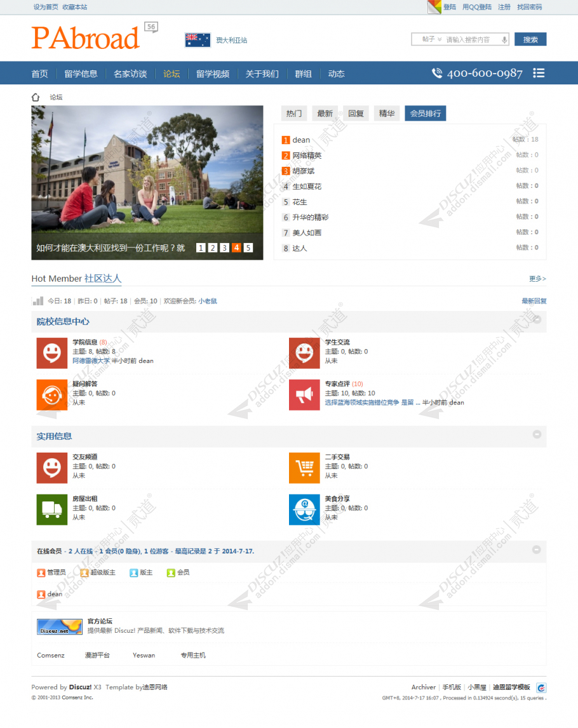Click the microphone icon in search box
Viewport: 578px width, 728px height.
click(504, 39)
